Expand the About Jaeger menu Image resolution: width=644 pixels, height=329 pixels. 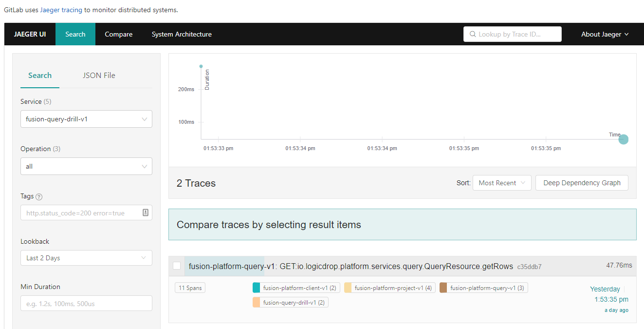(605, 34)
